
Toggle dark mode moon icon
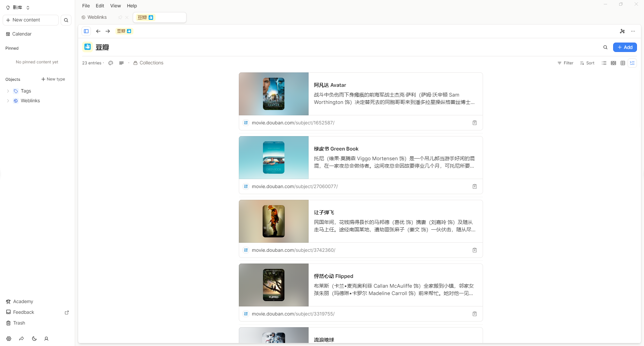point(34,339)
